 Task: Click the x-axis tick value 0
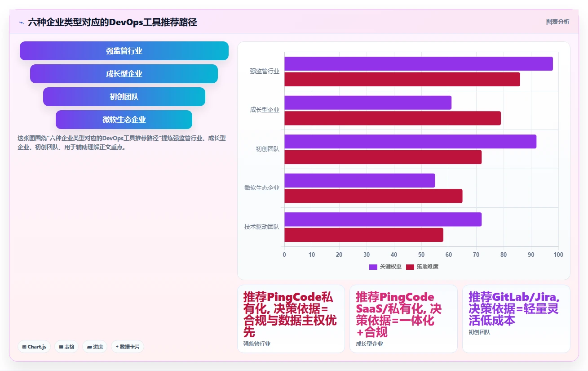click(284, 255)
